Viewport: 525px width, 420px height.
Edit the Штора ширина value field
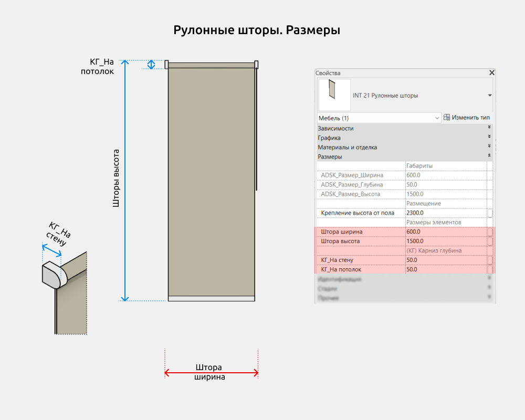tap(446, 232)
